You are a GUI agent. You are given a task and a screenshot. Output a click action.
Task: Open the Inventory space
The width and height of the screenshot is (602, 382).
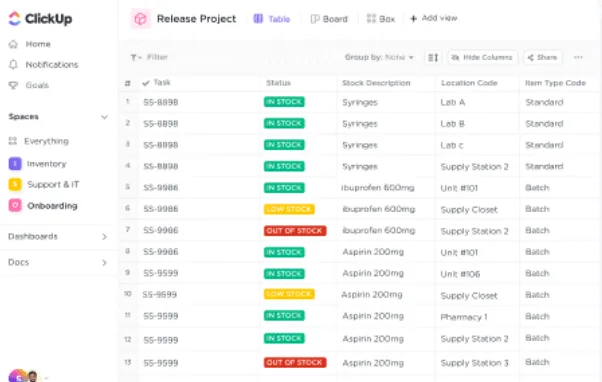[46, 164]
